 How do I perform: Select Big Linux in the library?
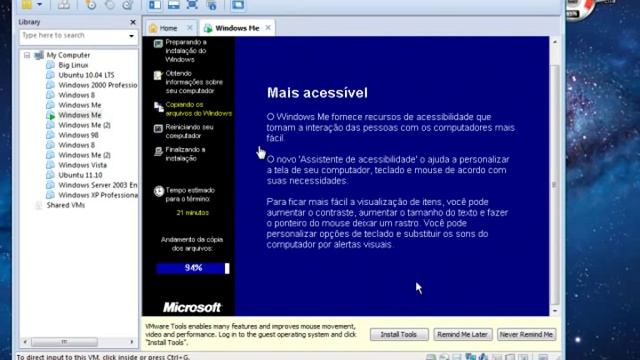pos(73,65)
